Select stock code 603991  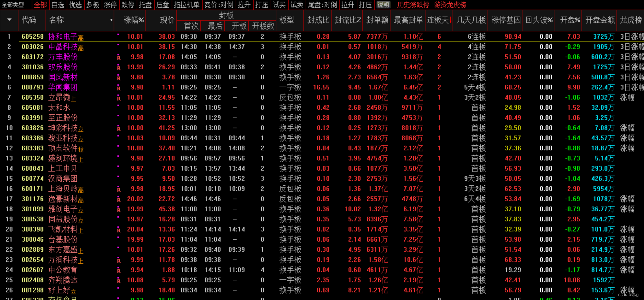(33, 118)
